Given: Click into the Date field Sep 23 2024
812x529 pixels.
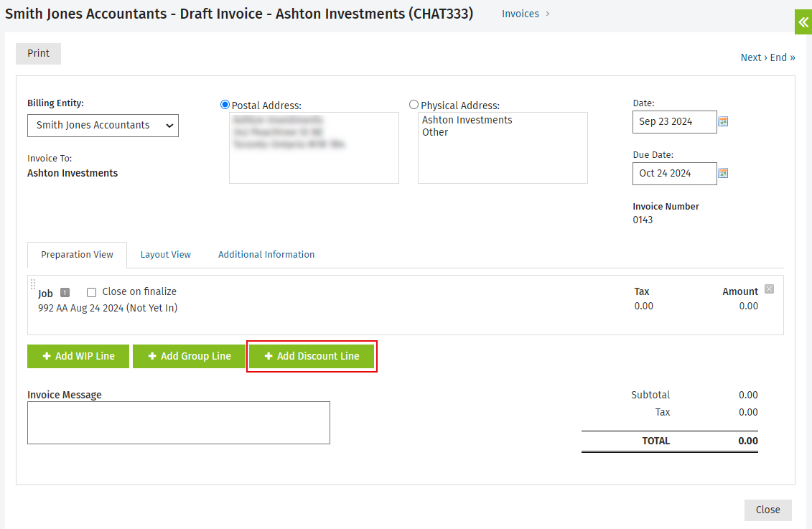Looking at the screenshot, I should [675, 121].
